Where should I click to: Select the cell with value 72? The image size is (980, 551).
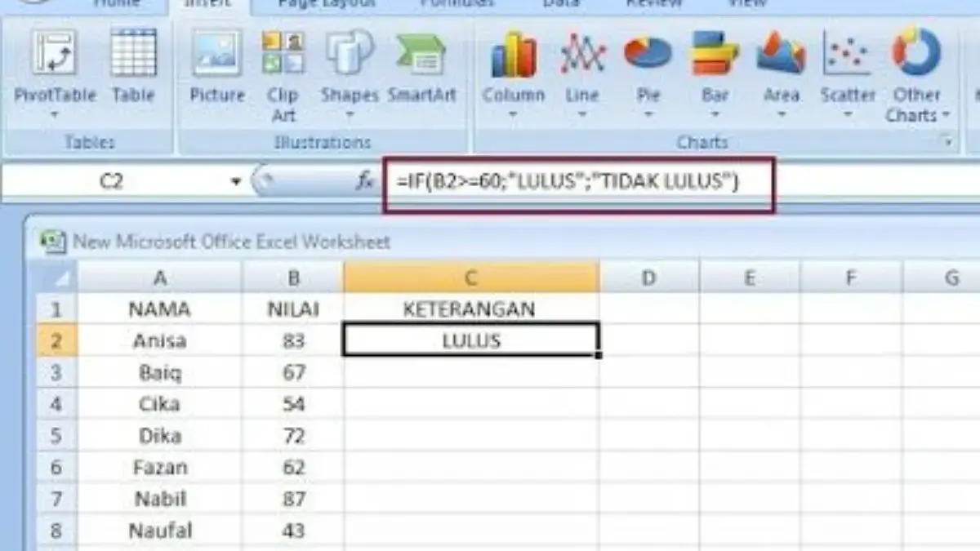click(x=293, y=436)
